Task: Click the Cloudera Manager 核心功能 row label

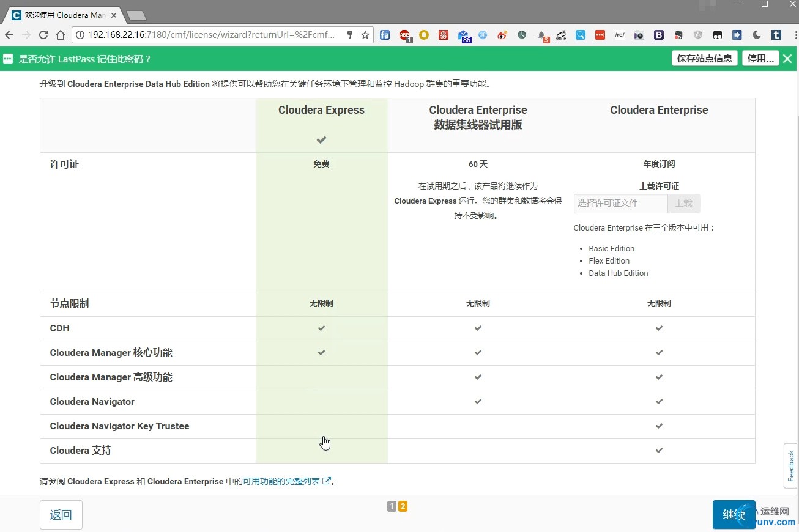Action: tap(111, 353)
